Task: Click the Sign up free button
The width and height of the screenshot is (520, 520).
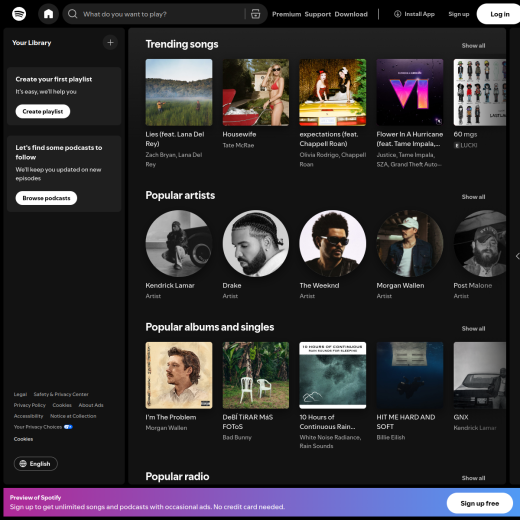Action: [x=480, y=503]
